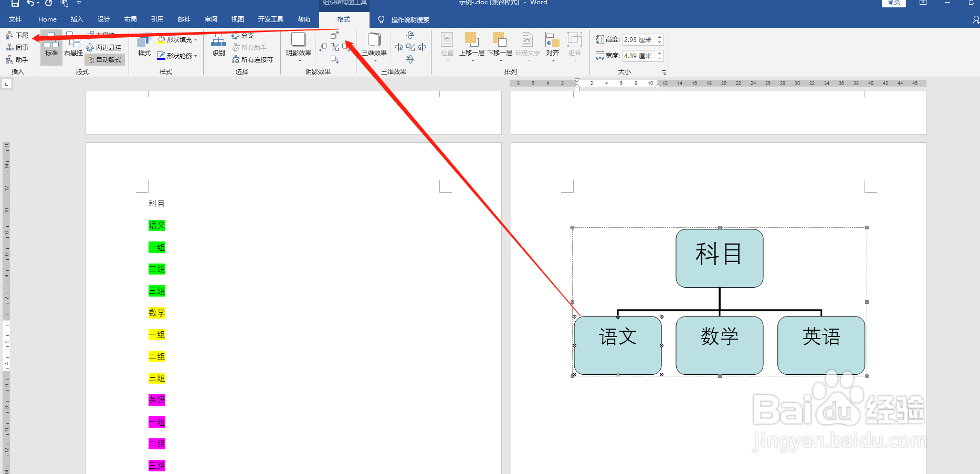Tilt 3D effect right
The height and width of the screenshot is (474, 980).
coord(422,47)
